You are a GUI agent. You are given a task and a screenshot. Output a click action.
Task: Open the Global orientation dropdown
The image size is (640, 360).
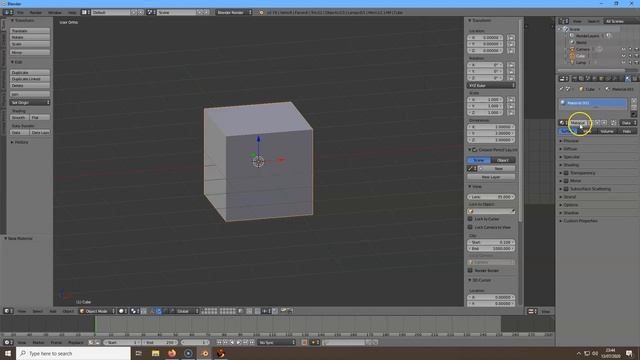coord(184,311)
